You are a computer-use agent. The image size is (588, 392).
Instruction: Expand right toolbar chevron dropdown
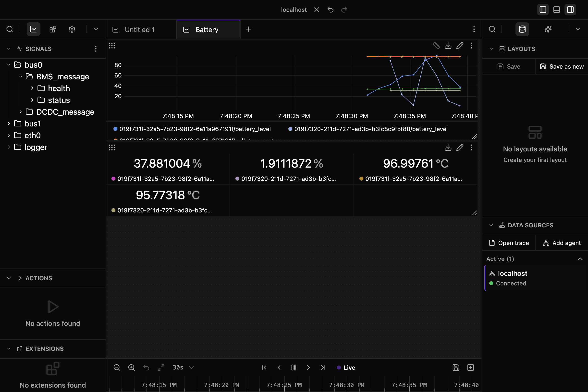tap(578, 29)
